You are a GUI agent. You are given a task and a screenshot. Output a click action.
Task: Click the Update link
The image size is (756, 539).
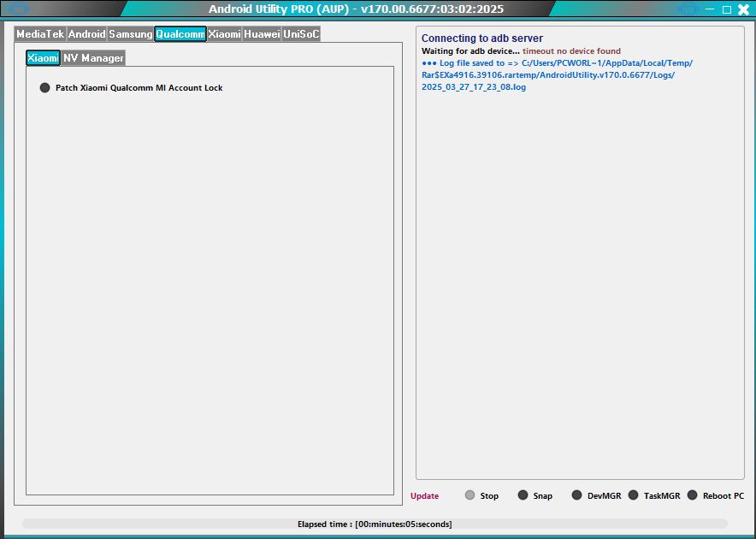pyautogui.click(x=425, y=495)
